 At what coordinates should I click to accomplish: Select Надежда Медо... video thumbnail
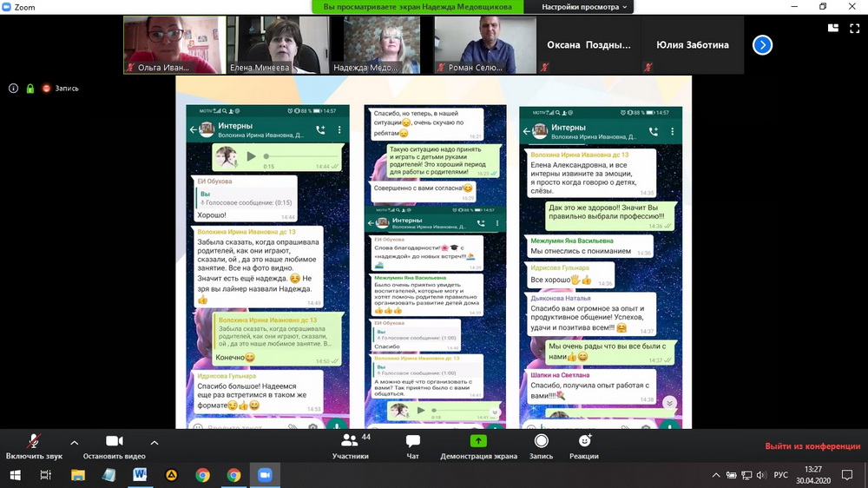(x=381, y=45)
